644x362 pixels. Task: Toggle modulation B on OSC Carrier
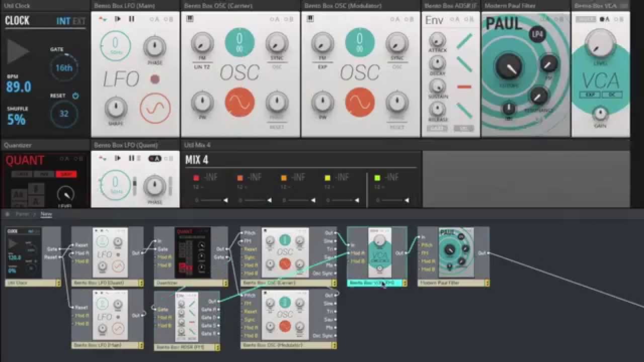[288, 19]
